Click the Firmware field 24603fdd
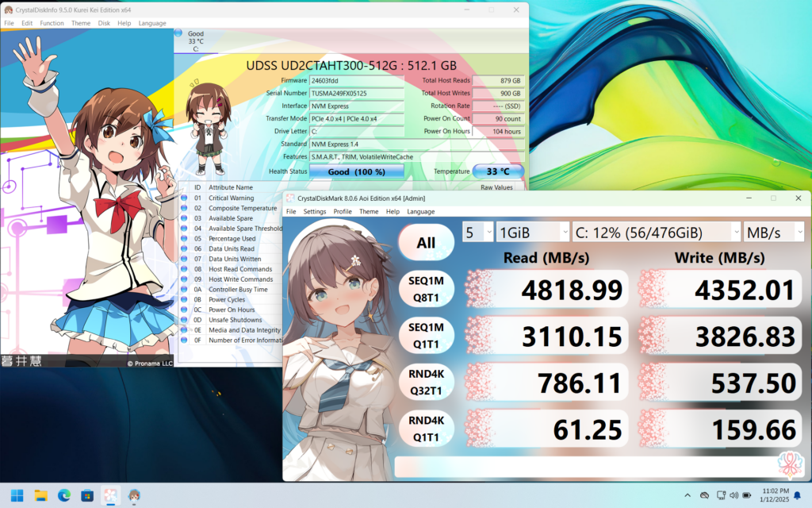Image resolution: width=812 pixels, height=508 pixels. [x=356, y=80]
